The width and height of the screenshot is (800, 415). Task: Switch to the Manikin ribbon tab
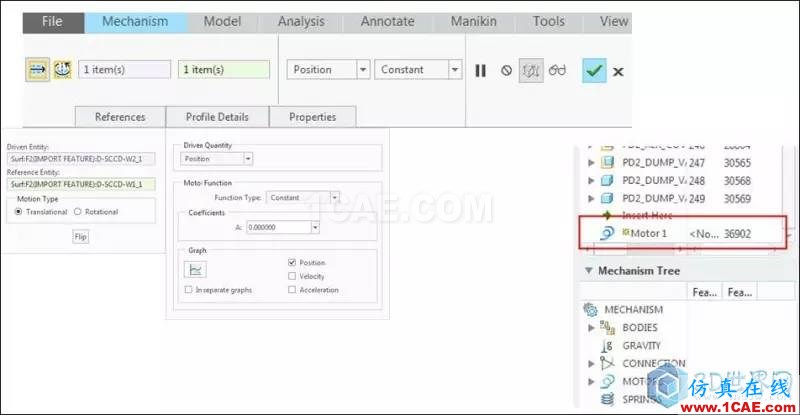pyautogui.click(x=473, y=22)
